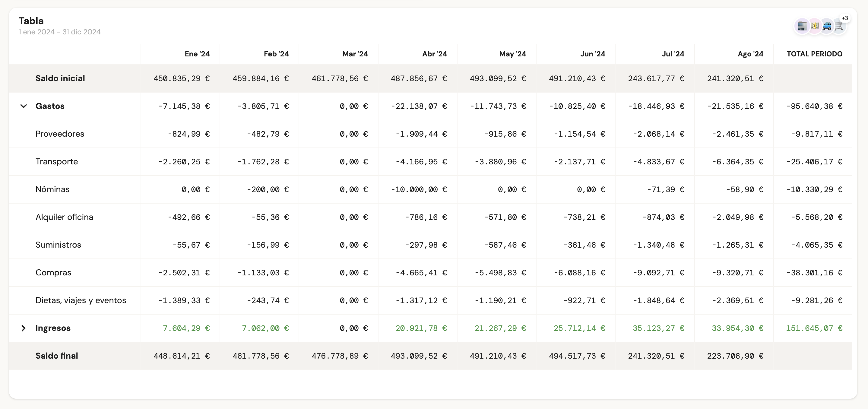Viewport: 868px width, 409px height.
Task: Click Nóminas April value -10.000,00 €
Action: coord(419,189)
